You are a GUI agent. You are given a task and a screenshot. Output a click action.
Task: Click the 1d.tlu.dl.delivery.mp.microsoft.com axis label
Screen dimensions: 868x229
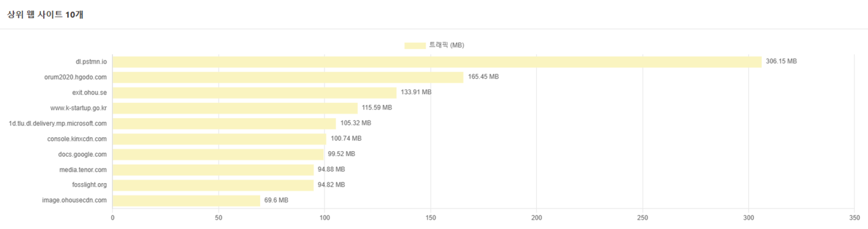58,124
